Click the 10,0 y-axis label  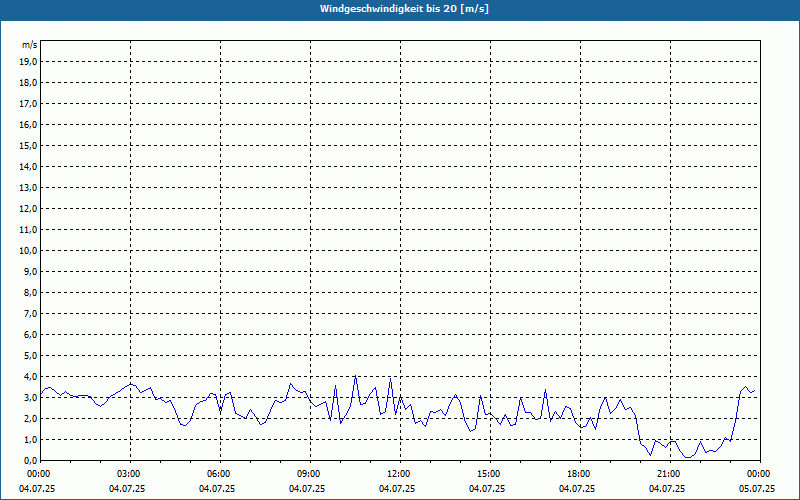(x=28, y=251)
